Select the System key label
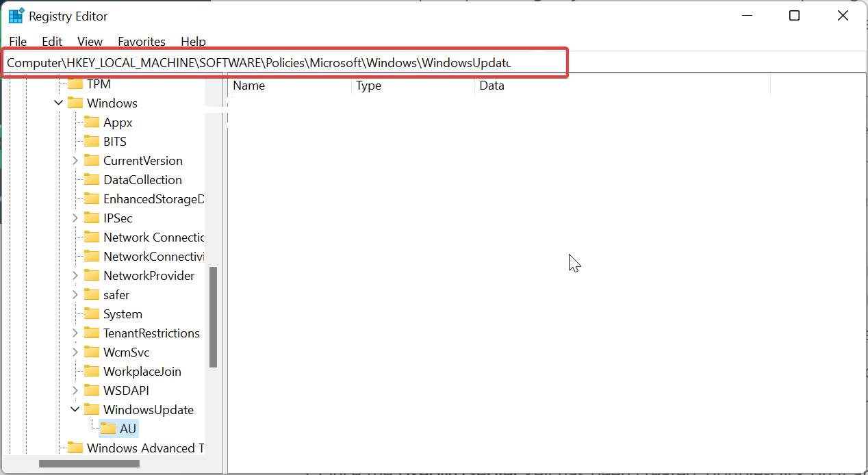The width and height of the screenshot is (868, 475). click(x=123, y=314)
